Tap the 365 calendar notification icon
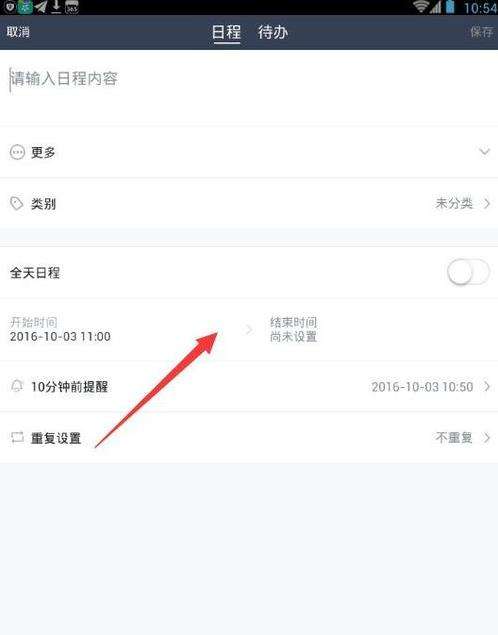The height and width of the screenshot is (635, 498). tap(72, 7)
